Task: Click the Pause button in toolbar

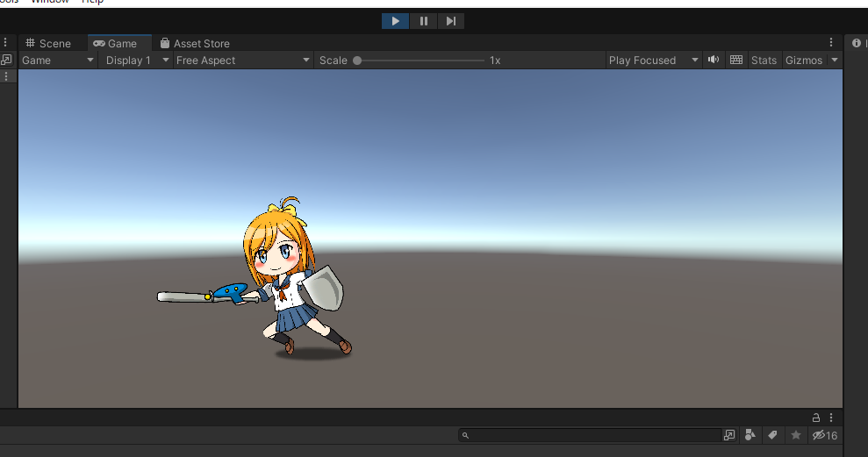Action: [424, 21]
